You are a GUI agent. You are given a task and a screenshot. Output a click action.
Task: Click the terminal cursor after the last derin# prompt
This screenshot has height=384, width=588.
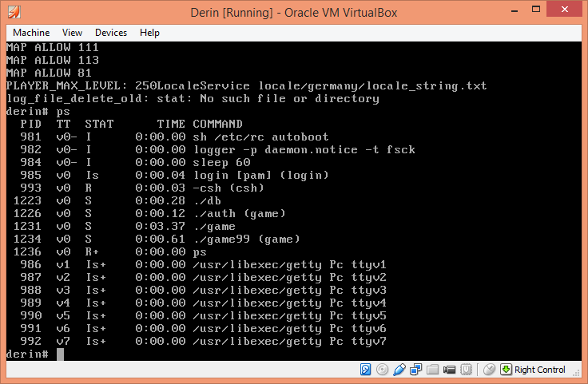coord(61,354)
